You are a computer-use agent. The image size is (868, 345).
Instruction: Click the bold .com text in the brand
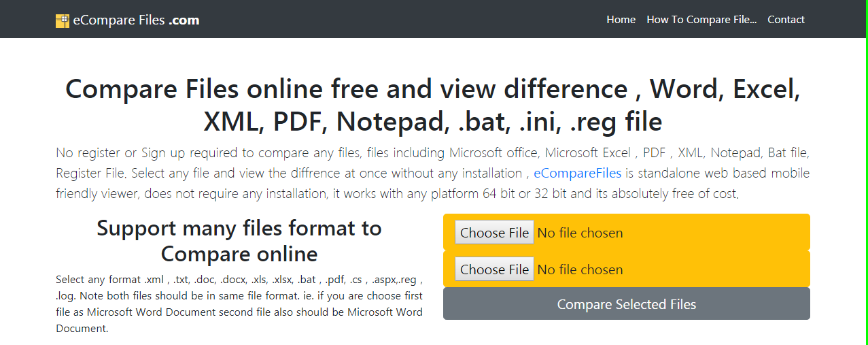click(184, 20)
